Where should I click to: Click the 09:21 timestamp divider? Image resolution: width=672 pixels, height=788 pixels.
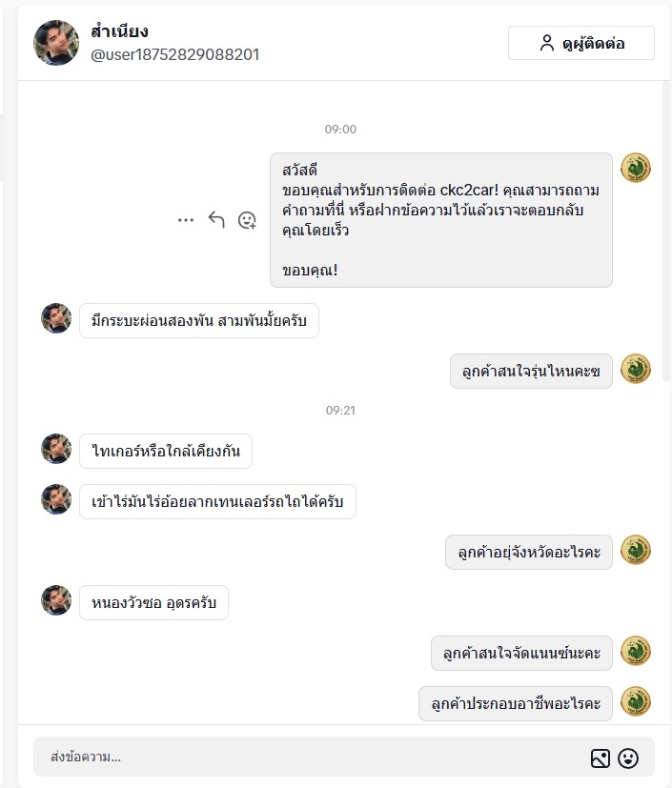coord(340,410)
